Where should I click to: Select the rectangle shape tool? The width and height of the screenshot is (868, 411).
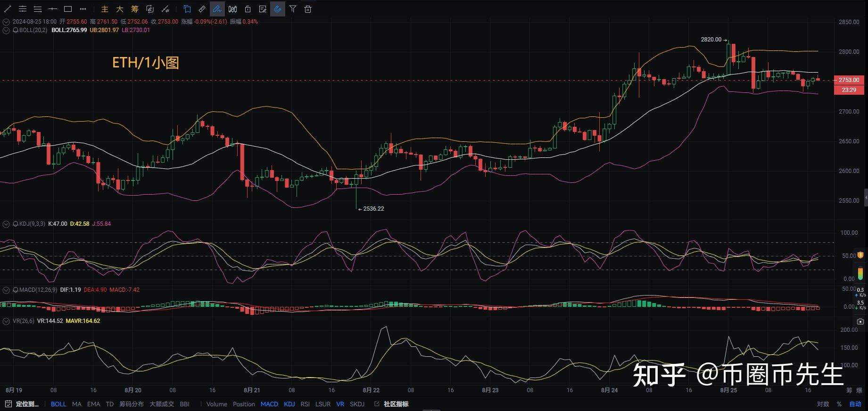[68, 9]
